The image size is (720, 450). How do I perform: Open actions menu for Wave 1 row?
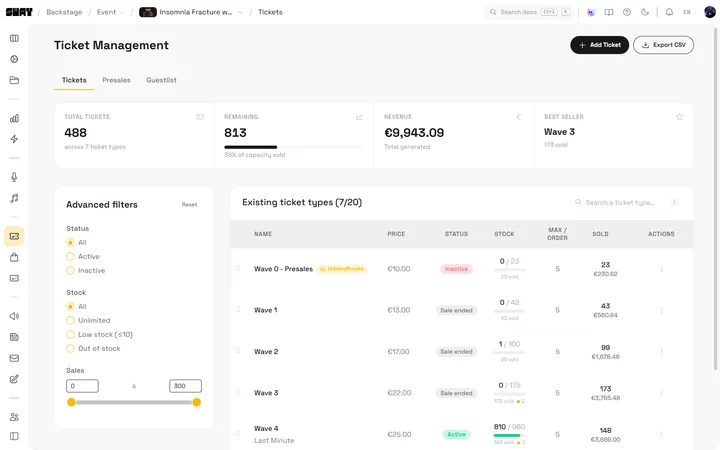tap(661, 310)
